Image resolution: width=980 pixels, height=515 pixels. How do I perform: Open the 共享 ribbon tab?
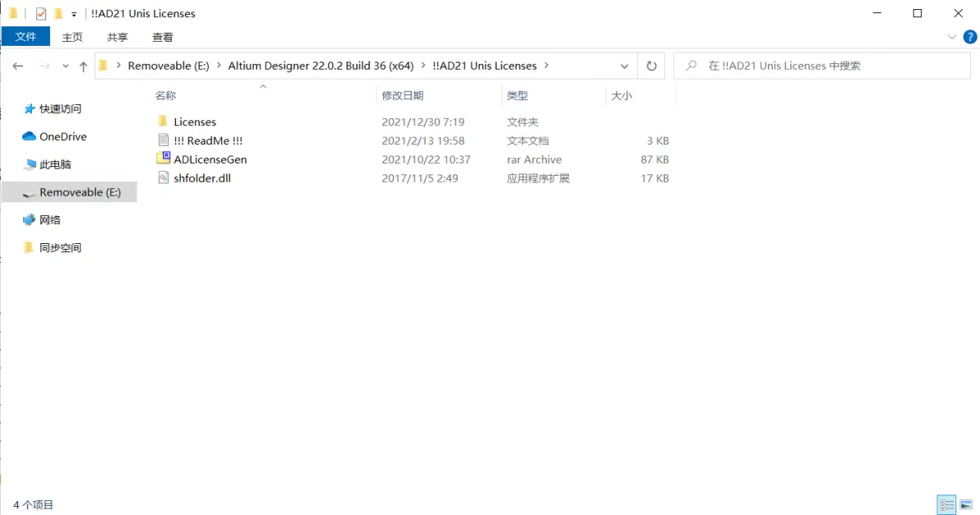pos(117,37)
